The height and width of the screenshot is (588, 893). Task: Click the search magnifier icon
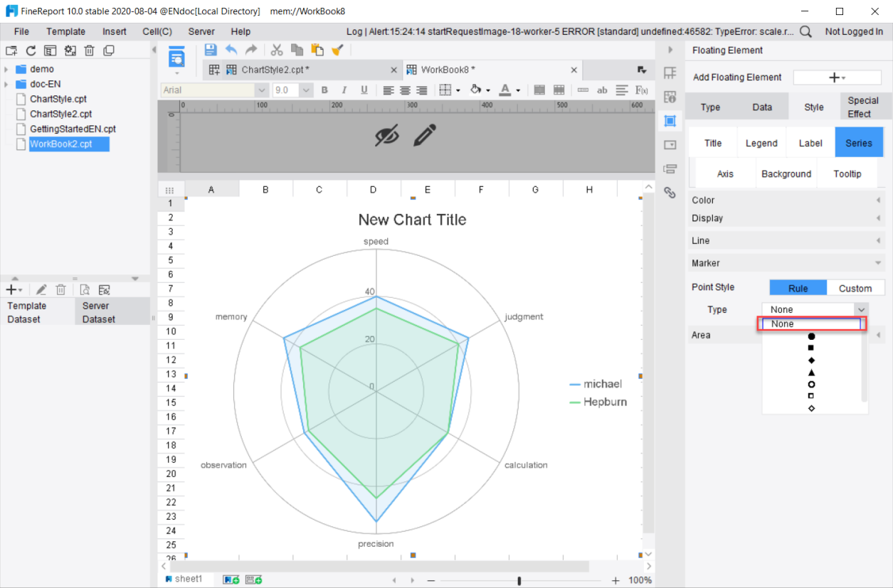point(805,31)
